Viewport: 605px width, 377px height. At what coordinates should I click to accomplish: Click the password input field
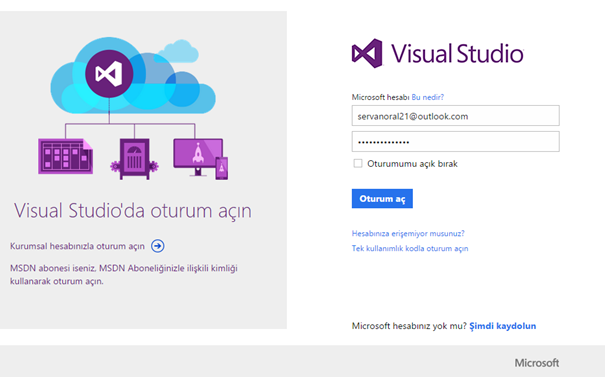tap(455, 142)
